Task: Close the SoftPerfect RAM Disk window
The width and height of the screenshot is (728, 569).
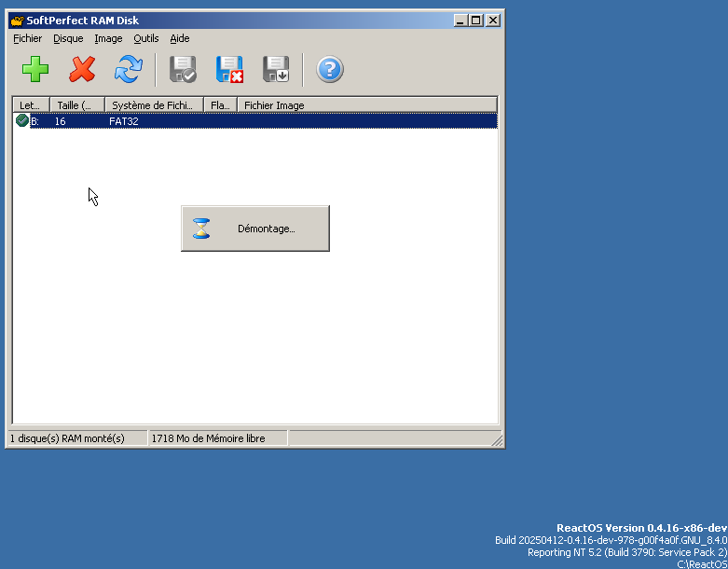Action: pyautogui.click(x=492, y=21)
